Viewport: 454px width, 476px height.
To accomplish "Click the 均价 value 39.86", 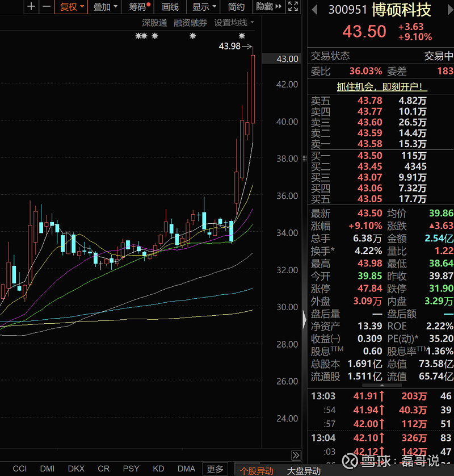I will point(442,213).
